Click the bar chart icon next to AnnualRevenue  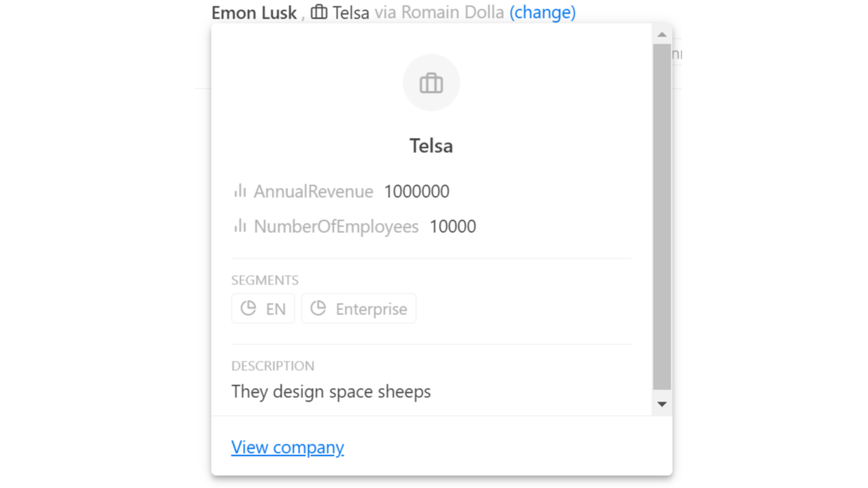tap(240, 191)
